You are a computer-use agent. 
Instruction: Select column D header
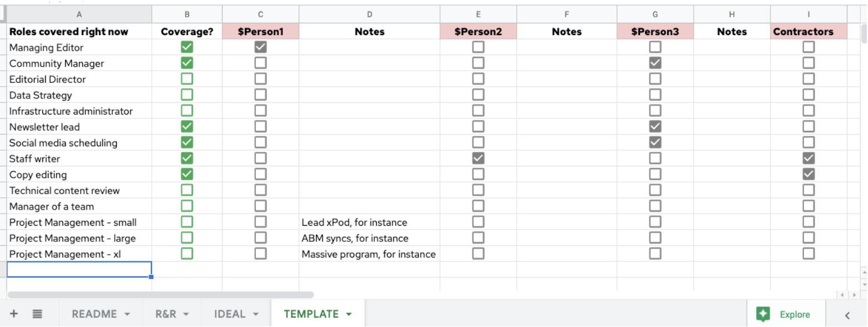[369, 14]
